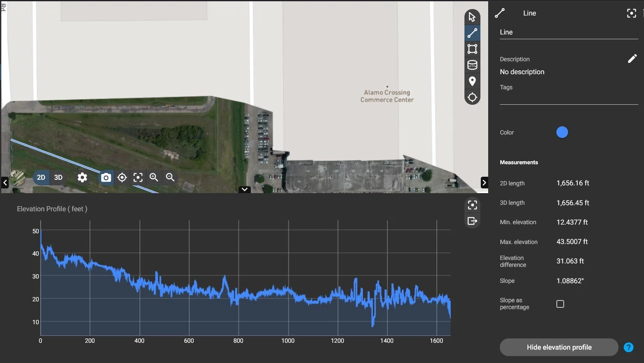
Task: Edit the line description with the pencil icon
Action: [x=633, y=58]
